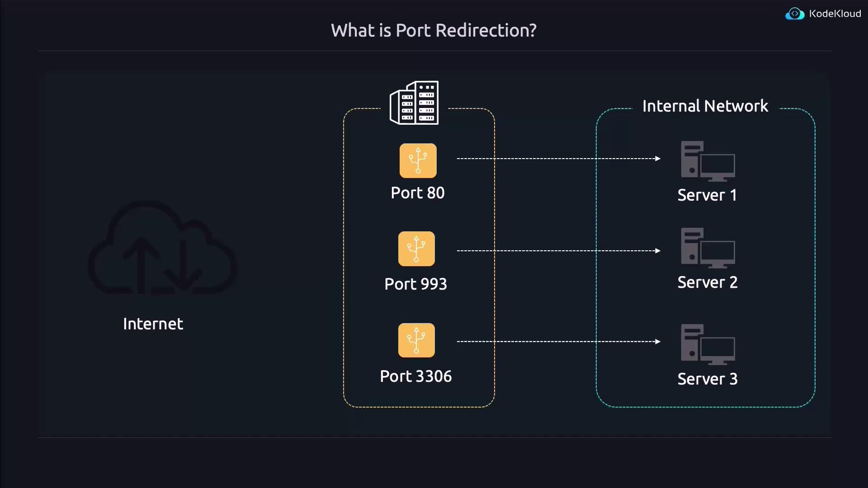This screenshot has height=488, width=868.
Task: Click the 'Internet' label
Action: [x=153, y=324]
